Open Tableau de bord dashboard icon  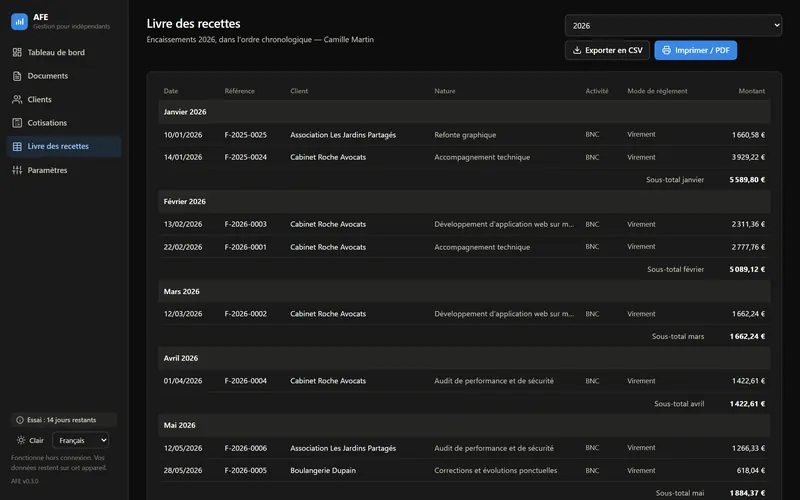(x=17, y=52)
